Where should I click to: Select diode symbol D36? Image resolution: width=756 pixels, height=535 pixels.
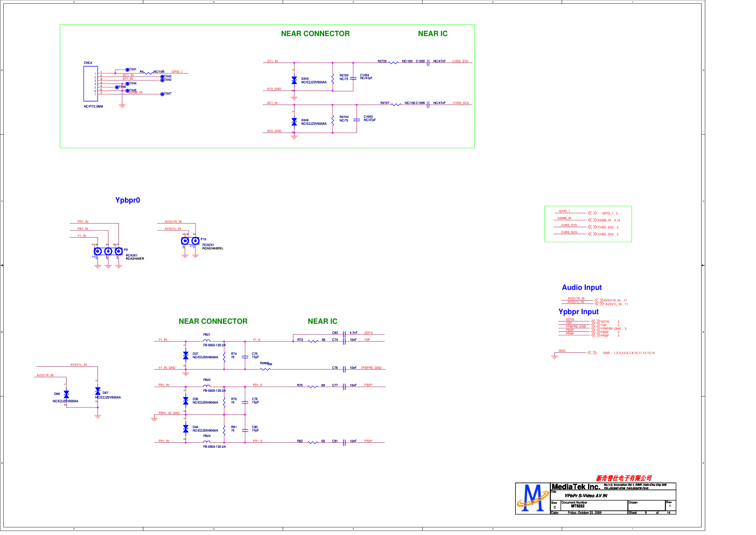tap(186, 401)
